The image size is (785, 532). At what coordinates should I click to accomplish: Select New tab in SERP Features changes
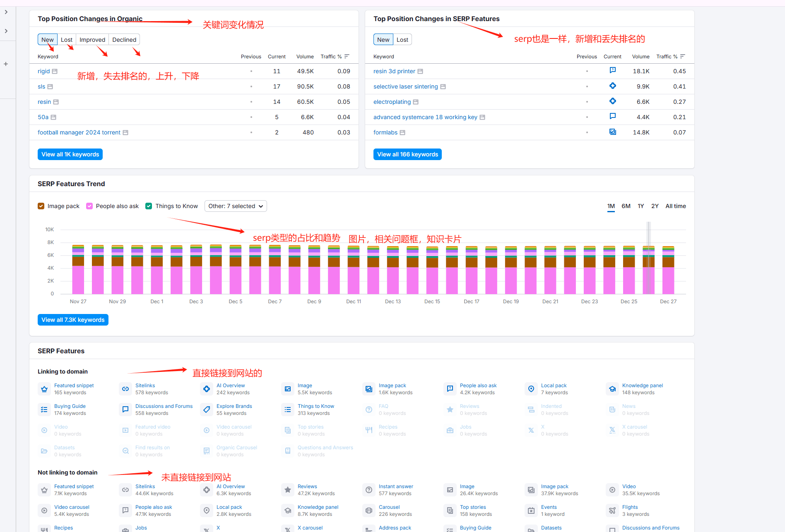pos(383,40)
